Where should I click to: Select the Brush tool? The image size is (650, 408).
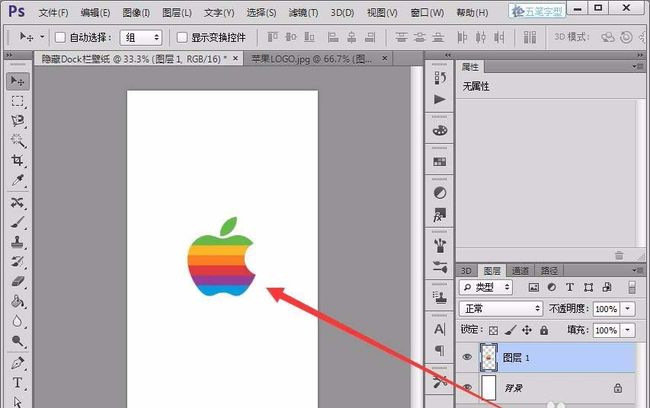(17, 222)
